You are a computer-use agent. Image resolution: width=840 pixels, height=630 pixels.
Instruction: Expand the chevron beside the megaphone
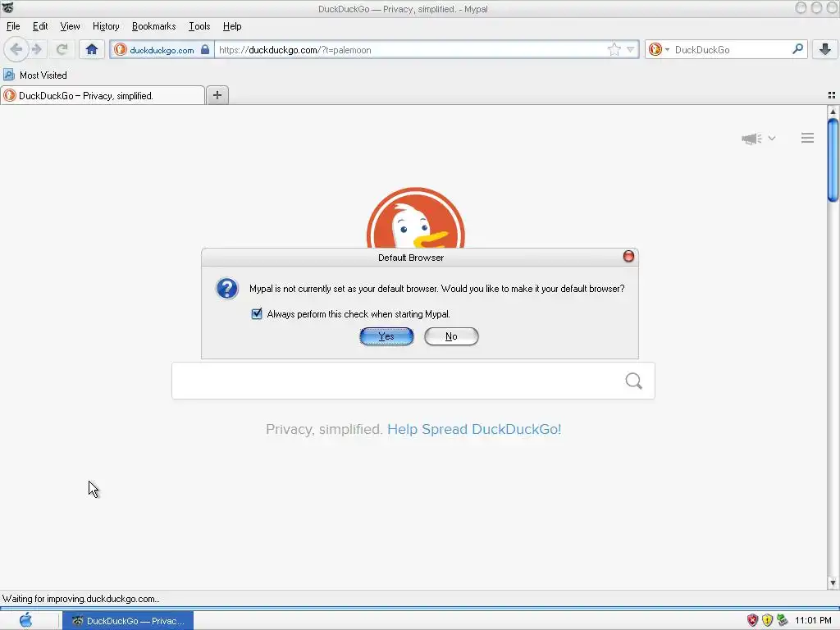click(x=771, y=138)
